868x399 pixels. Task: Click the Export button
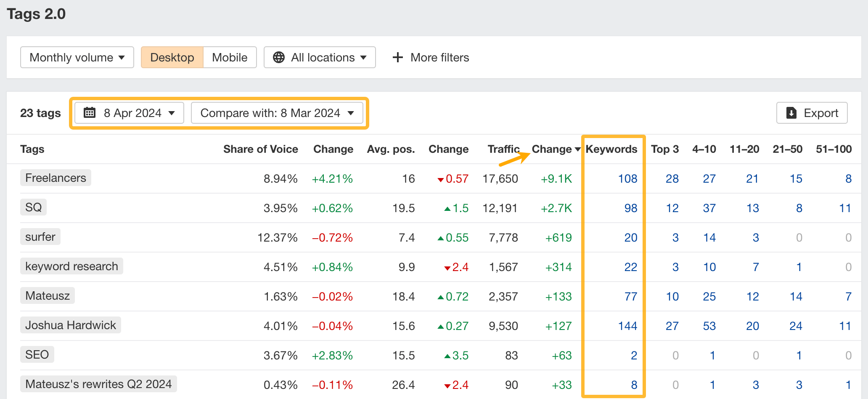coord(812,113)
